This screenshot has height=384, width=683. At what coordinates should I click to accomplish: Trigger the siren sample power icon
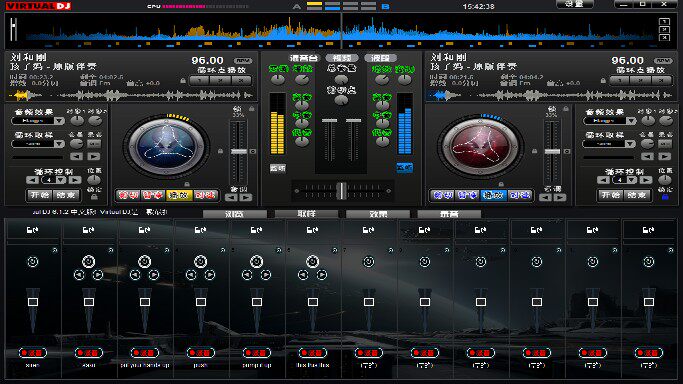coord(33,262)
